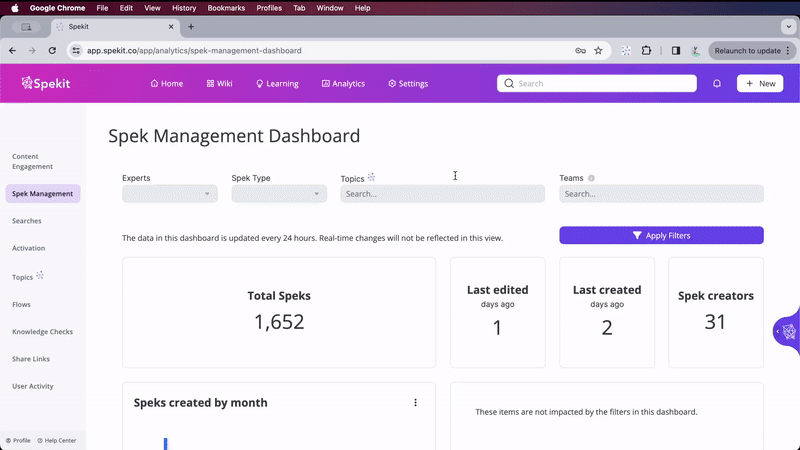Open Profile link at bottom left
This screenshot has height=450, width=800.
coord(18,440)
